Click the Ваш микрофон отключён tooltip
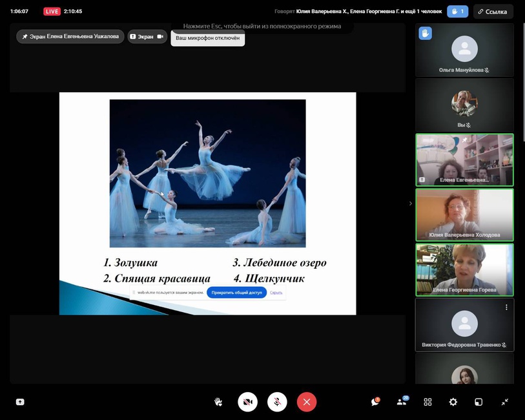Viewport: 525px width, 420px height. click(x=207, y=38)
